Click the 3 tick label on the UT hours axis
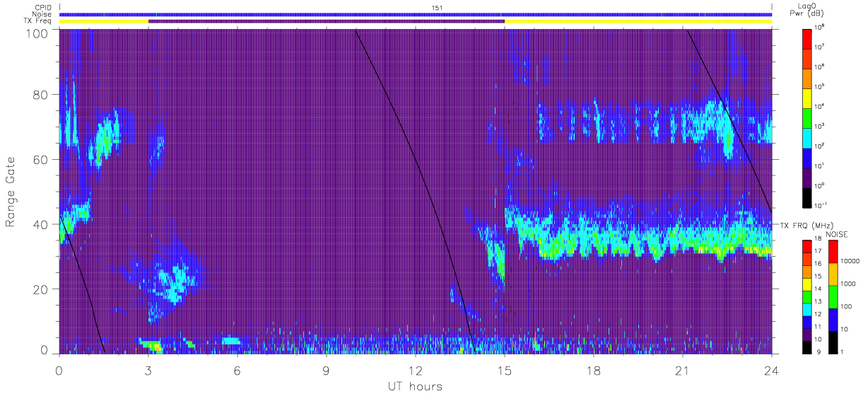Image resolution: width=868 pixels, height=401 pixels. (x=148, y=370)
